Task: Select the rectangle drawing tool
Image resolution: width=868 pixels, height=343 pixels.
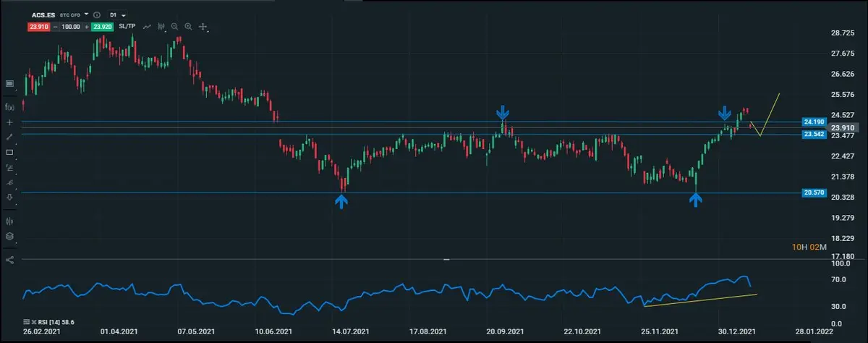Action: pos(9,153)
